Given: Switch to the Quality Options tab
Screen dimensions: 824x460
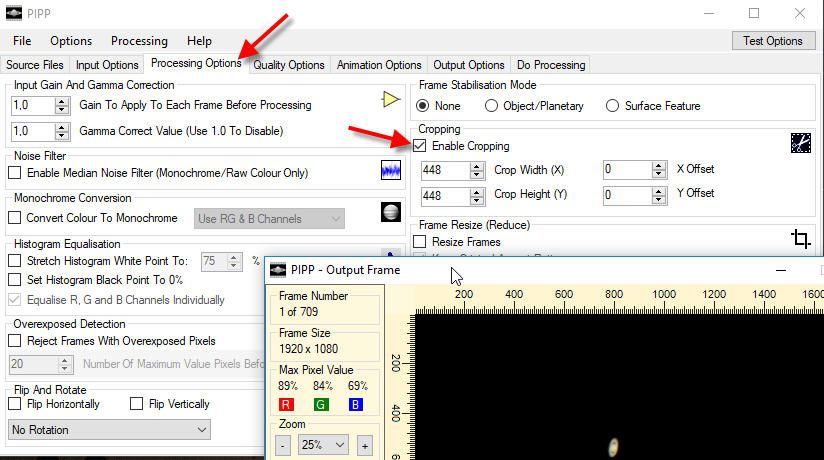Looking at the screenshot, I should tap(289, 65).
